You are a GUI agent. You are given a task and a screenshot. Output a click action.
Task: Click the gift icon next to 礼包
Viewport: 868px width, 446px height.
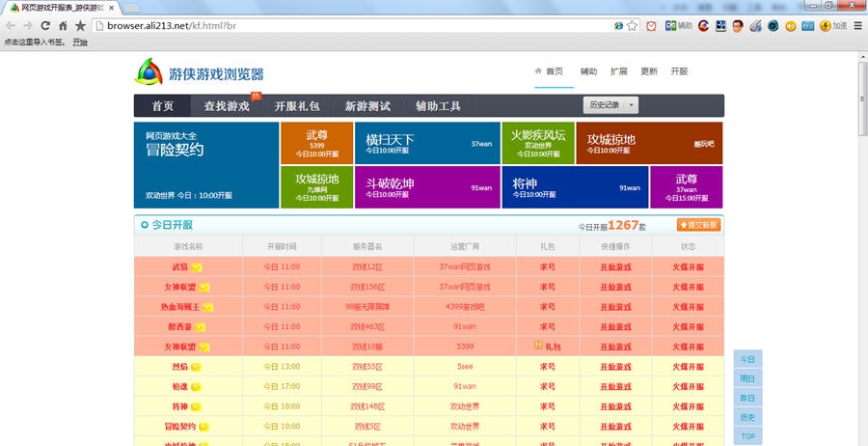537,346
